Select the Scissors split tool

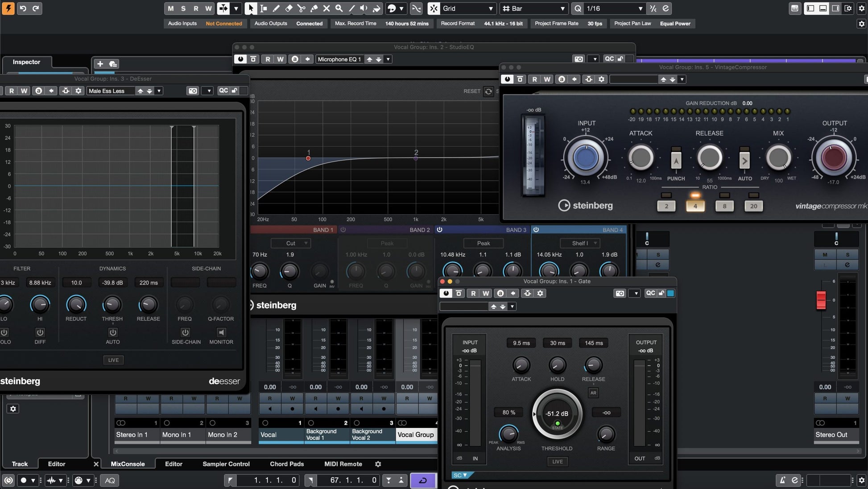[x=301, y=8]
